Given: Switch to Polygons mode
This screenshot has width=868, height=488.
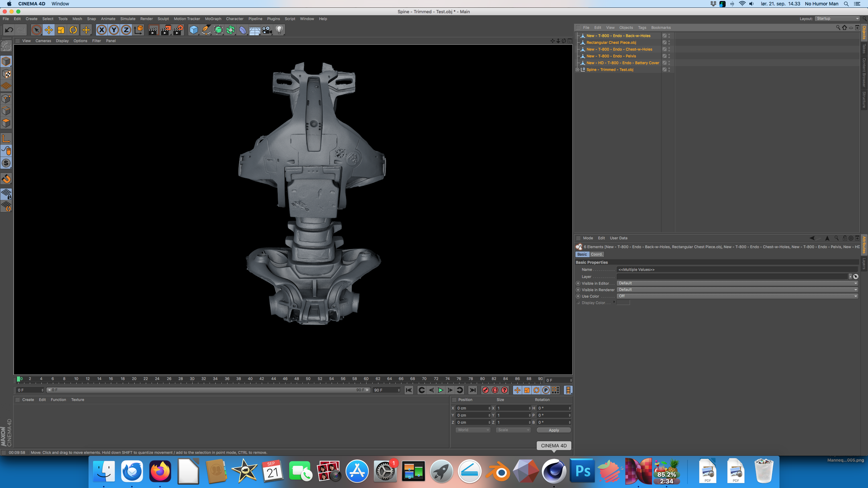Looking at the screenshot, I should point(6,123).
